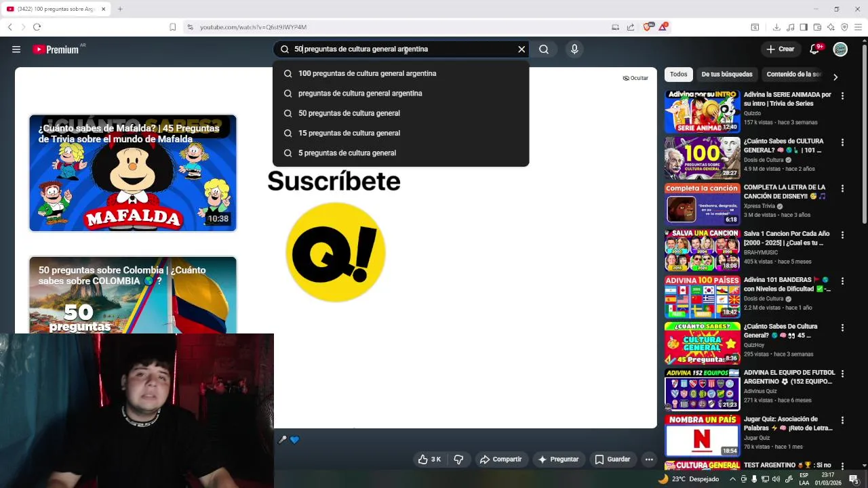Viewport: 868px width, 488px height.
Task: Open options for QuizHoy cultura general video
Action: point(842,327)
